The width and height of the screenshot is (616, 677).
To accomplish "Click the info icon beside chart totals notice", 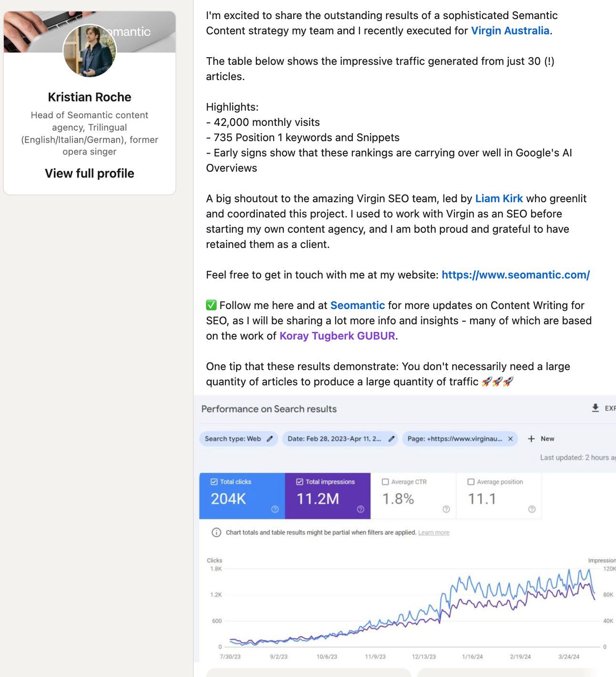I will (x=216, y=533).
